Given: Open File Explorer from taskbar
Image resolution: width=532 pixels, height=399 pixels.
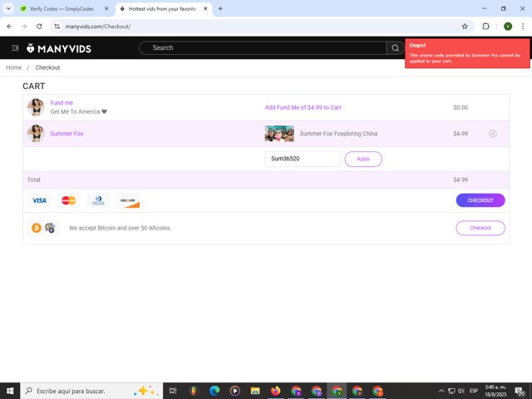Looking at the screenshot, I should click(x=255, y=391).
